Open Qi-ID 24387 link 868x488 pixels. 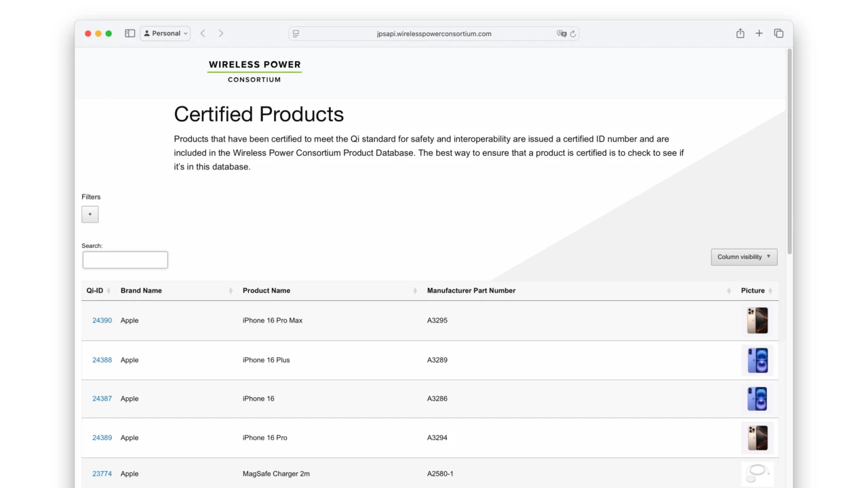pyautogui.click(x=102, y=399)
